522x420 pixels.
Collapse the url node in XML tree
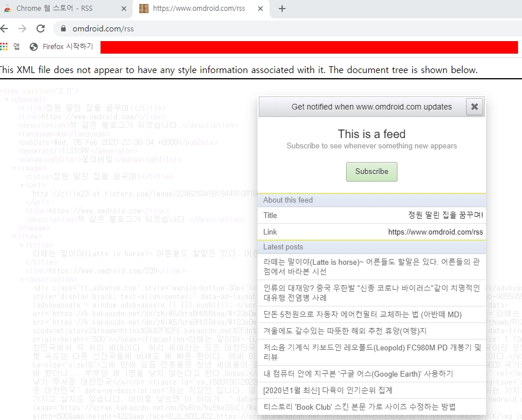pos(22,185)
